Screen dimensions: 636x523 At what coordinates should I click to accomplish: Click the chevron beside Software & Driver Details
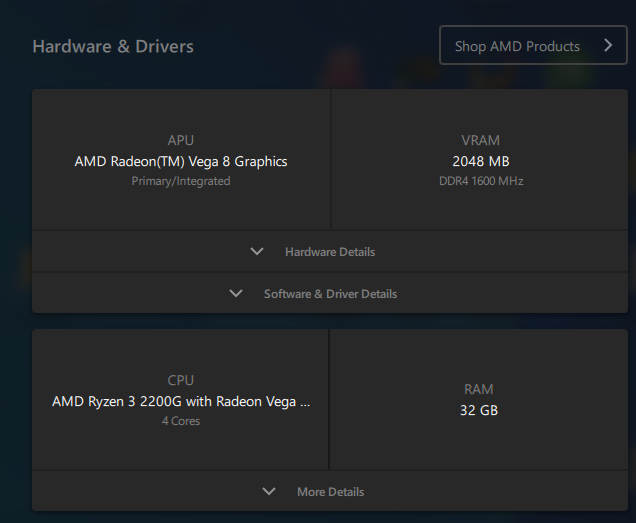pos(236,294)
